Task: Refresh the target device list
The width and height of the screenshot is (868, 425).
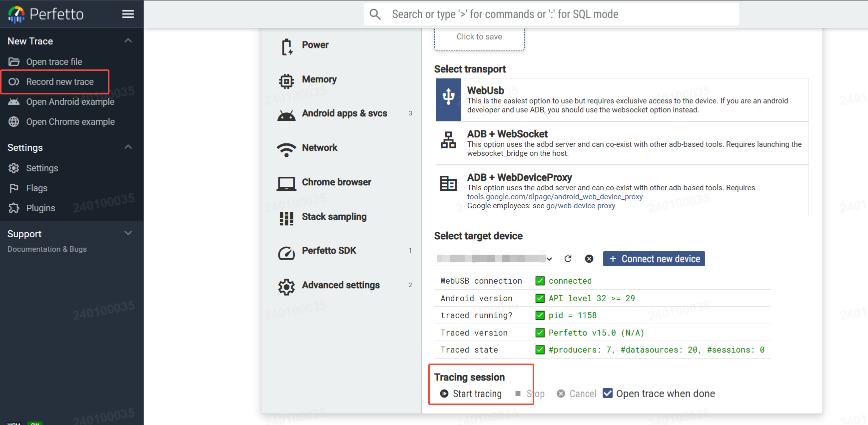Action: click(568, 259)
